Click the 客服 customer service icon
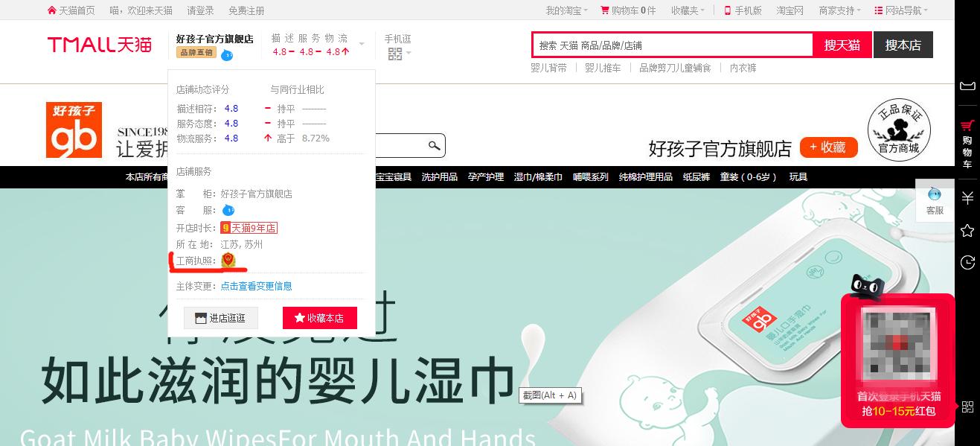The width and height of the screenshot is (980, 446). coord(935,200)
